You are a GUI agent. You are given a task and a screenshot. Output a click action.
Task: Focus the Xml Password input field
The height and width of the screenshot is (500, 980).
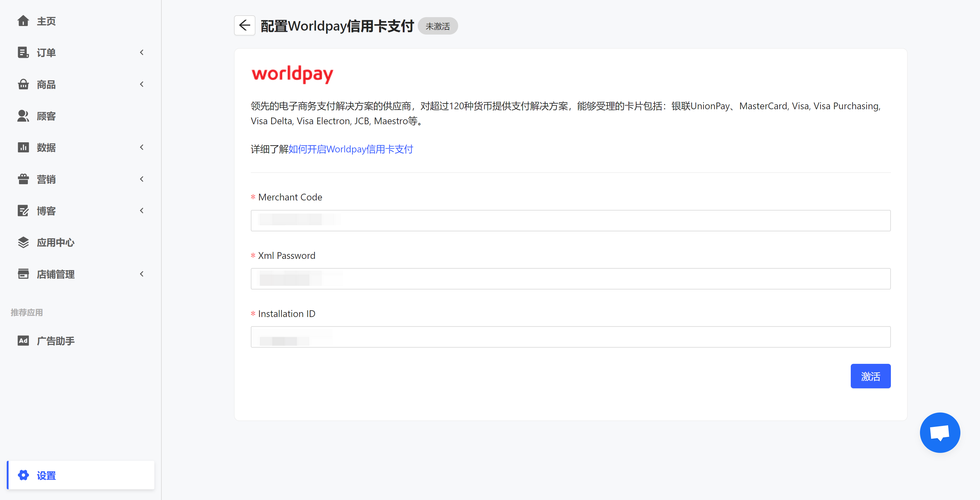pyautogui.click(x=571, y=279)
